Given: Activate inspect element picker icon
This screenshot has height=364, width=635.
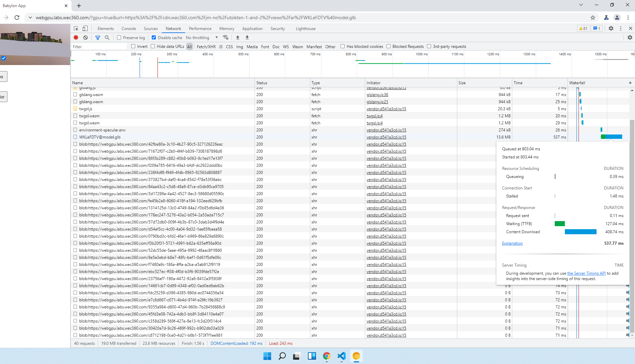Looking at the screenshot, I should [x=76, y=29].
